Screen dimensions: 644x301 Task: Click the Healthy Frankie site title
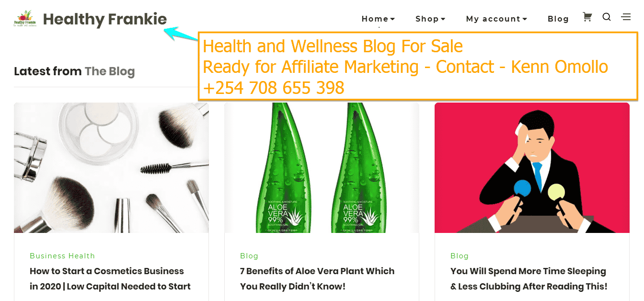(x=105, y=19)
